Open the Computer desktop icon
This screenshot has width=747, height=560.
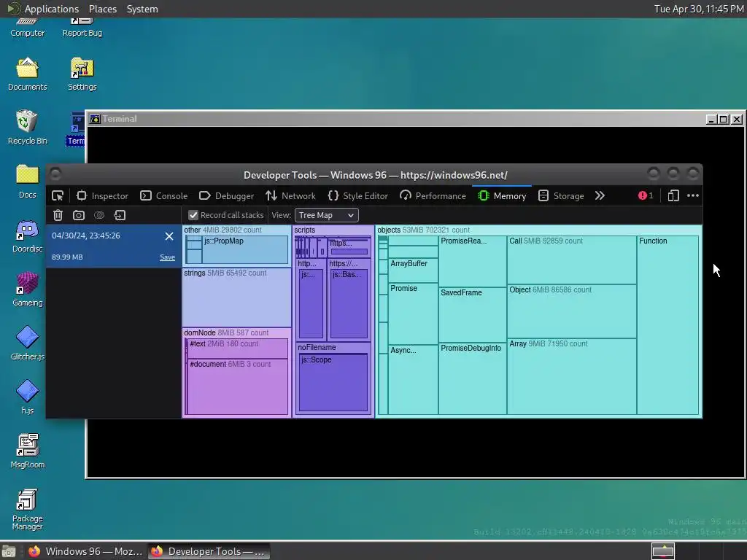pyautogui.click(x=27, y=27)
